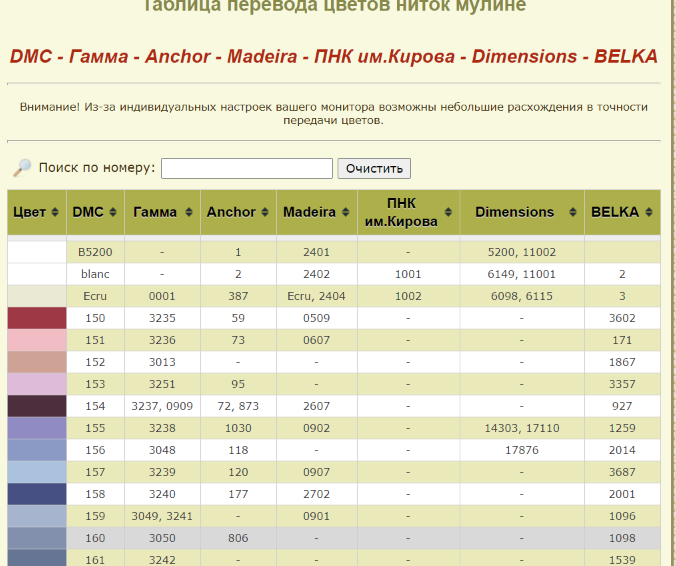
Task: Click Anchor cell '806'
Action: pos(238,538)
